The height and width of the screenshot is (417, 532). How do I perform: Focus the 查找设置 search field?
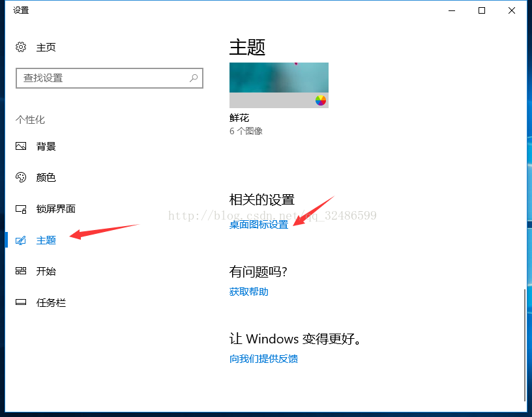pyautogui.click(x=110, y=78)
